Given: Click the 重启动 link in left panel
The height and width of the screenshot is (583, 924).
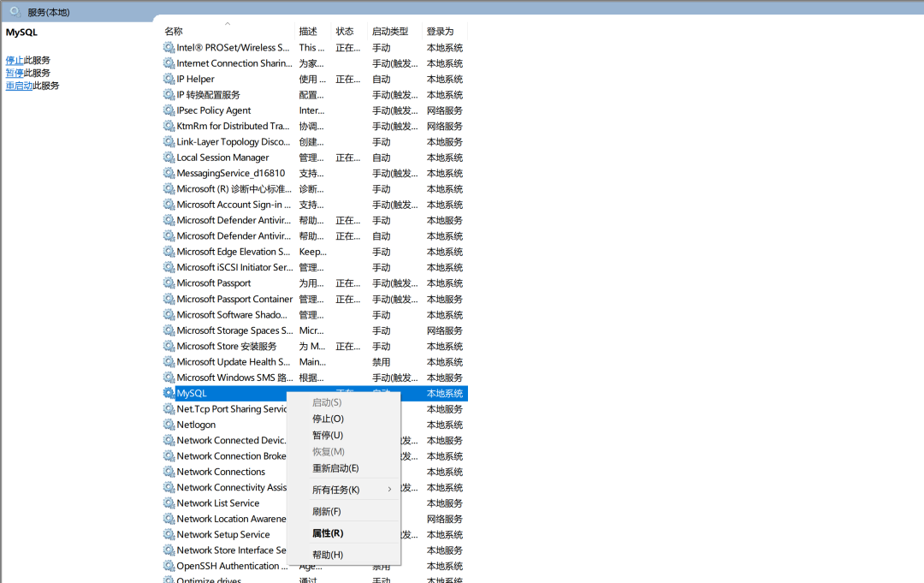Looking at the screenshot, I should (x=19, y=86).
